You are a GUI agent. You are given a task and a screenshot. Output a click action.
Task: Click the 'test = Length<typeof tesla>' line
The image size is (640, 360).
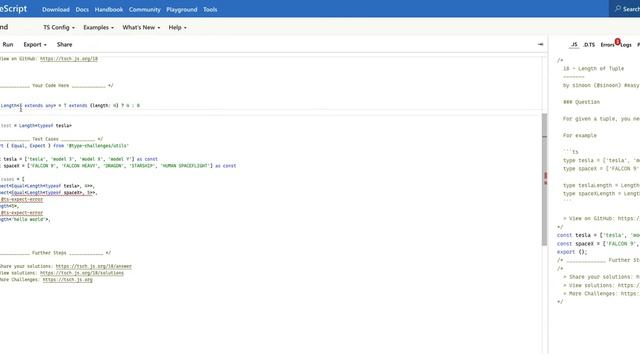tap(36, 125)
